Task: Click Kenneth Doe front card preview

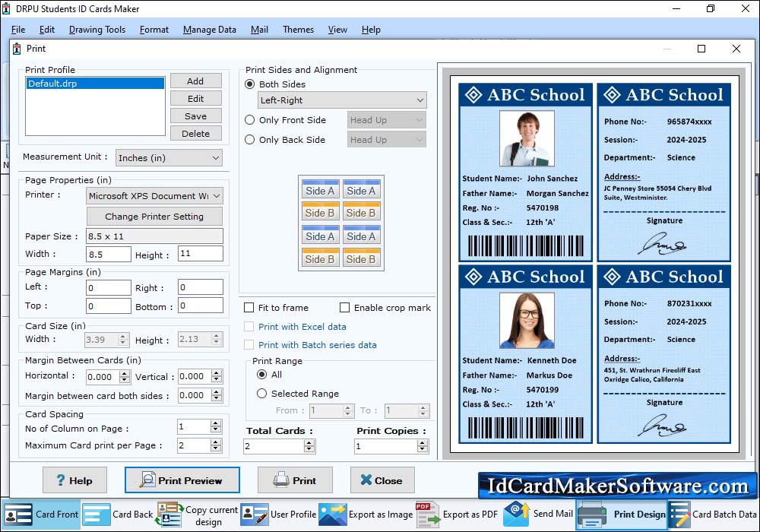Action: (525, 353)
